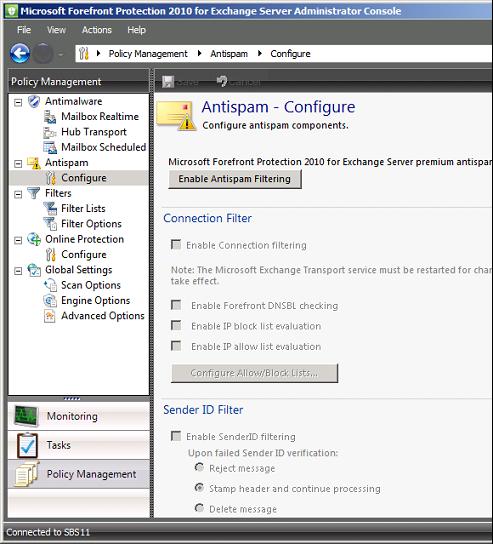Click Configure Allow/Block Lists button
Screen dimensions: 493x544
pyautogui.click(x=254, y=373)
